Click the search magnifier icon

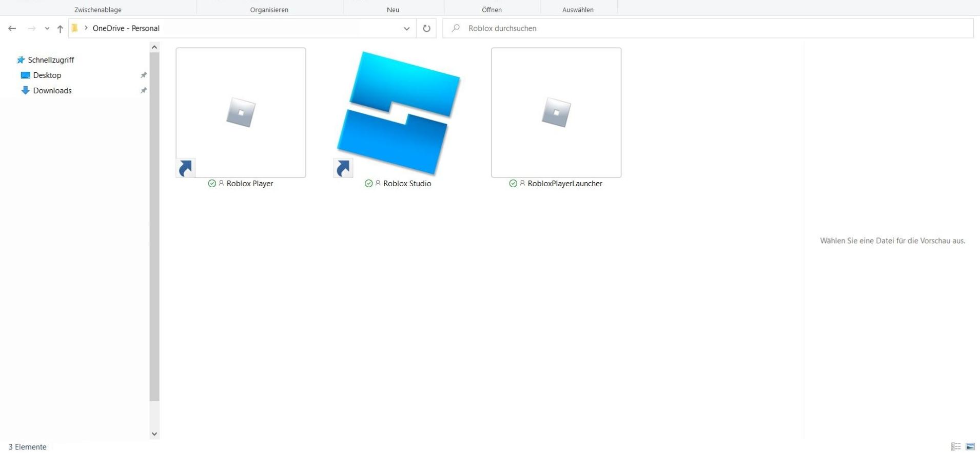pos(456,28)
